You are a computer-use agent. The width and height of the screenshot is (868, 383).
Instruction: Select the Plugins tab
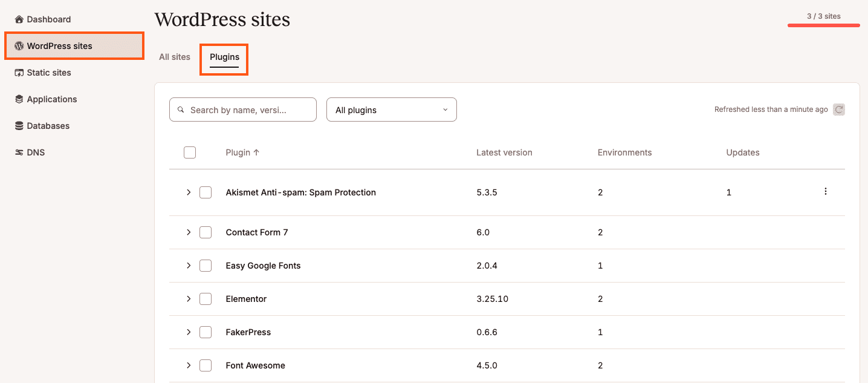224,57
